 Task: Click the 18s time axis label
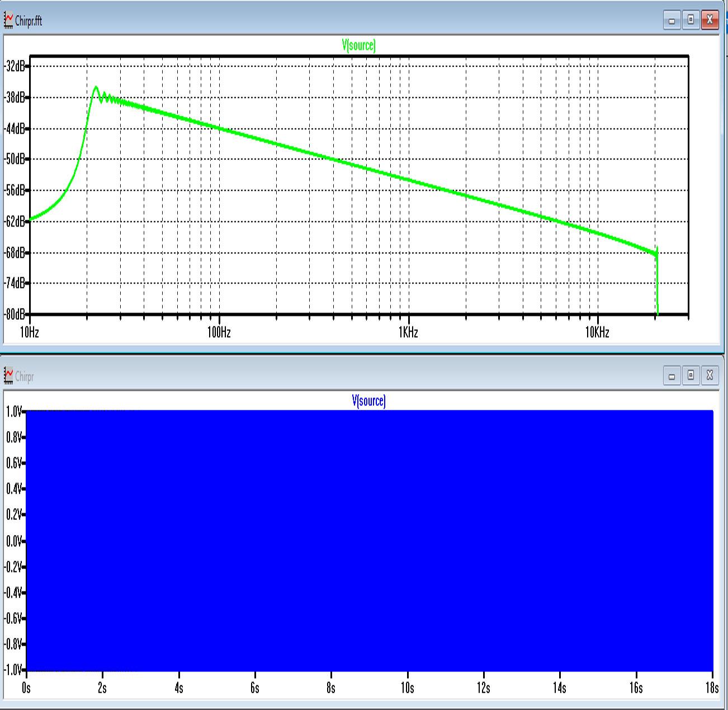tap(712, 688)
